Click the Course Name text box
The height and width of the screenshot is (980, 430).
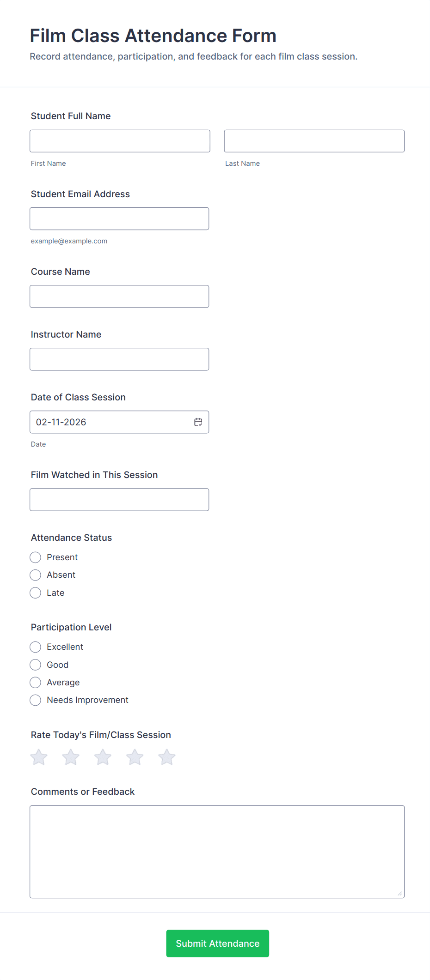(x=119, y=296)
